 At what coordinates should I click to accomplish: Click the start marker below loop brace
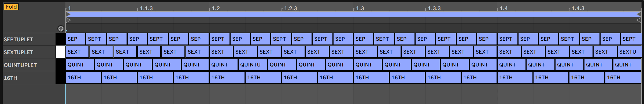(x=68, y=20)
